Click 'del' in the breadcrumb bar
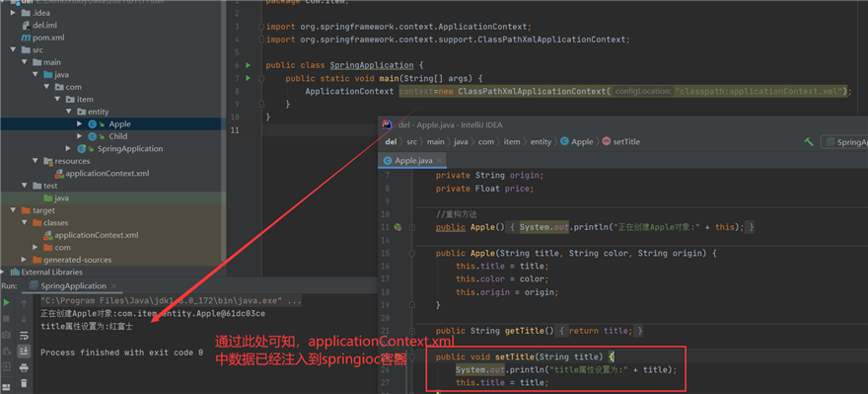This screenshot has height=394, width=868. point(391,142)
